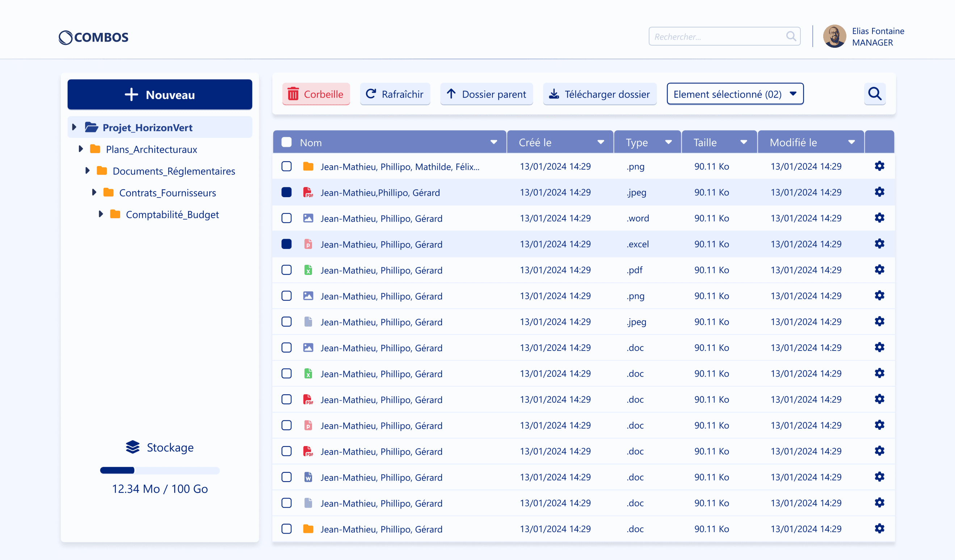This screenshot has width=955, height=560.
Task: Click the Word file icon in the table
Action: 308,477
